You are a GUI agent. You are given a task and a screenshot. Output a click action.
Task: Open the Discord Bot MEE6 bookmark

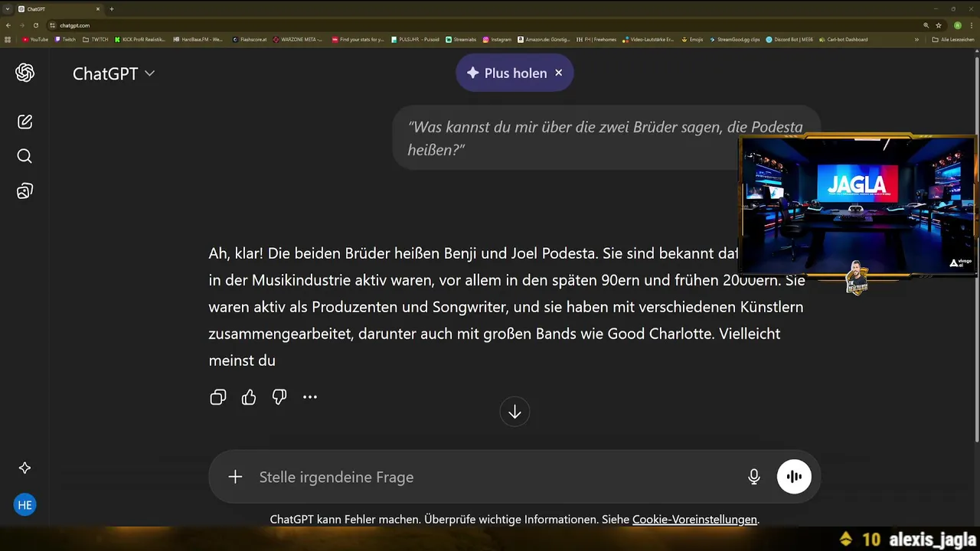pos(789,39)
